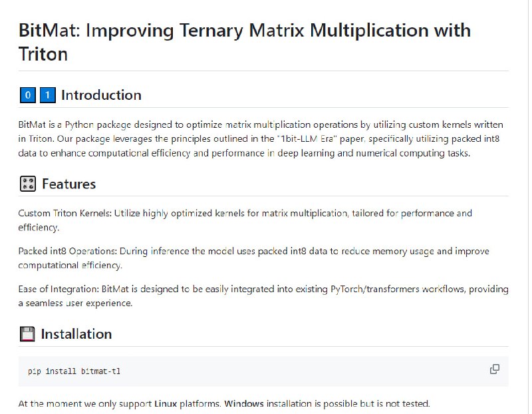This screenshot has height=414, width=532.
Task: Select the Introduction section heading
Action: click(101, 95)
